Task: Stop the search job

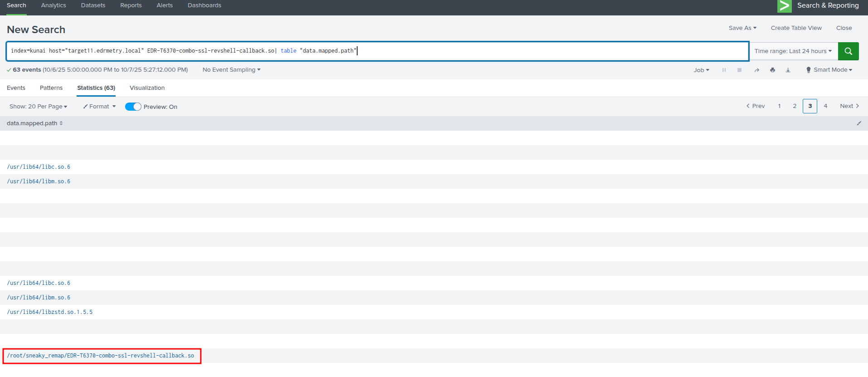Action: (739, 70)
